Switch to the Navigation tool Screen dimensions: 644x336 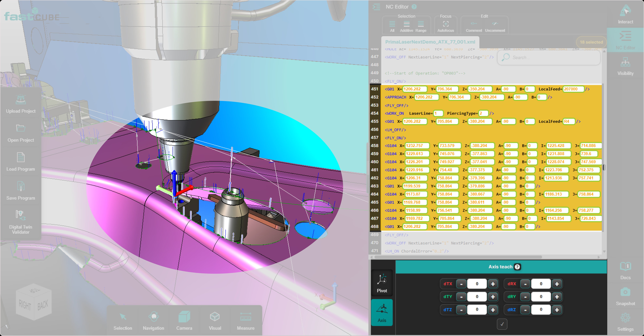point(154,321)
